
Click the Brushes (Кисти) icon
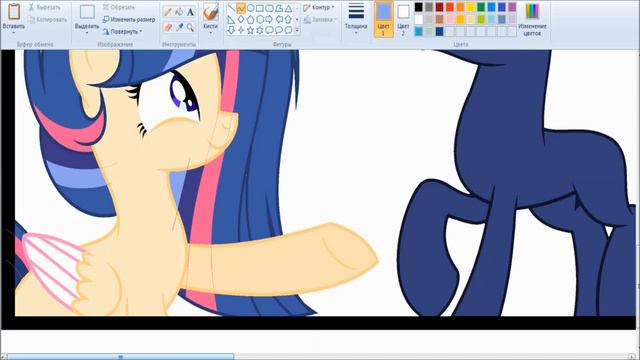pyautogui.click(x=211, y=12)
